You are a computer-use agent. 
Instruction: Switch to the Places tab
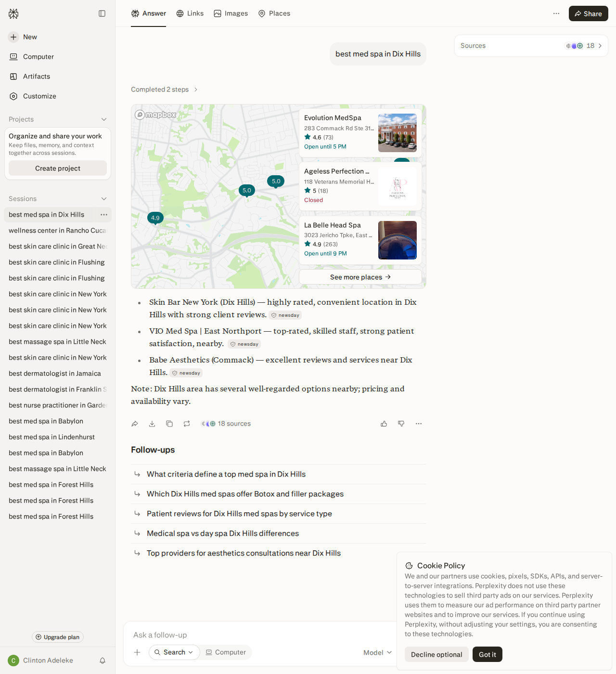coord(274,13)
